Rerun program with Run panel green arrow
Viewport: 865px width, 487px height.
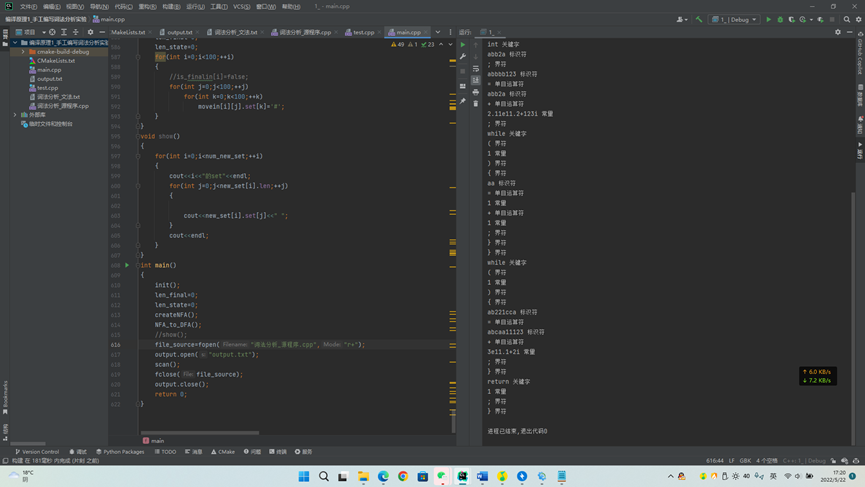[x=463, y=45]
